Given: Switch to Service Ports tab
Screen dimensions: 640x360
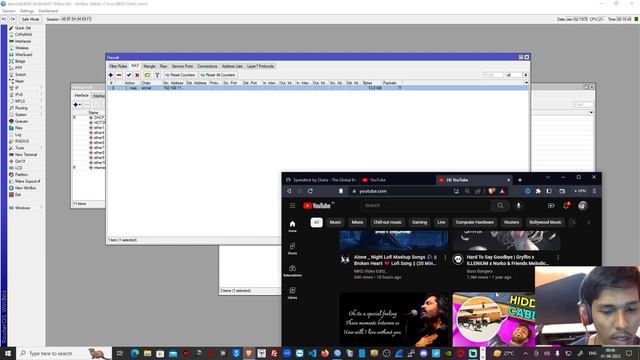Looking at the screenshot, I should coord(182,66).
